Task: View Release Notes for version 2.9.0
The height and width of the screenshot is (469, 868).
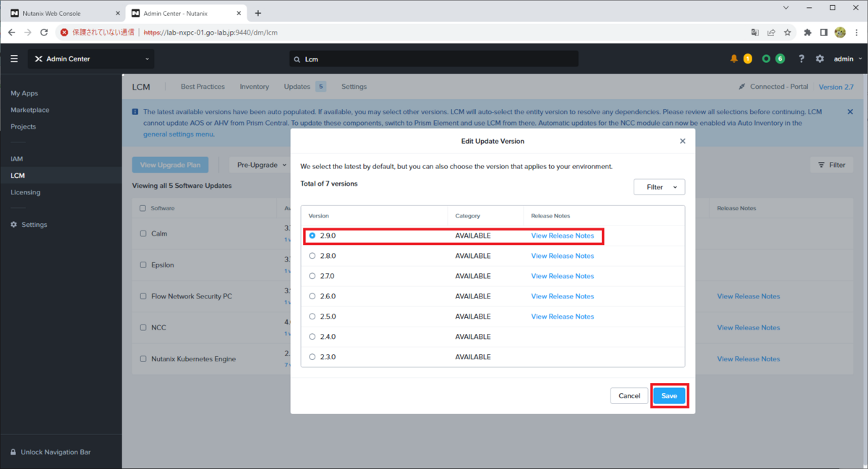Action: click(562, 236)
